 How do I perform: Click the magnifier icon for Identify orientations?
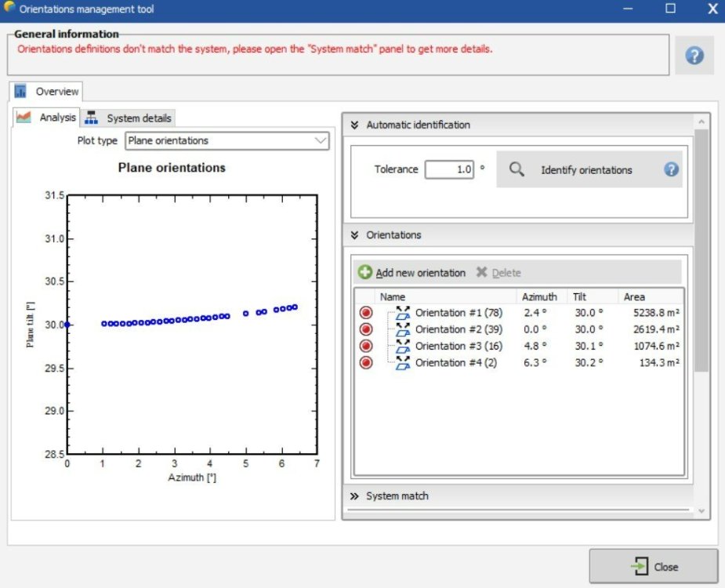[517, 169]
